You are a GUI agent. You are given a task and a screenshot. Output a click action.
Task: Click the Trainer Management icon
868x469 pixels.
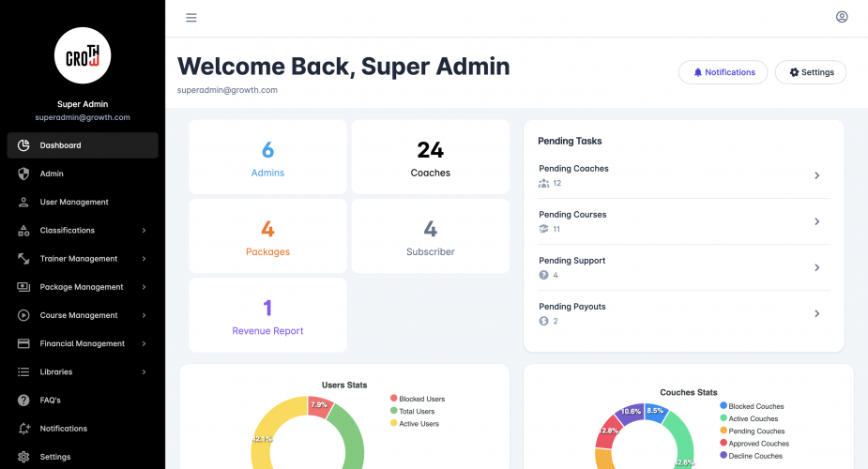pos(23,258)
